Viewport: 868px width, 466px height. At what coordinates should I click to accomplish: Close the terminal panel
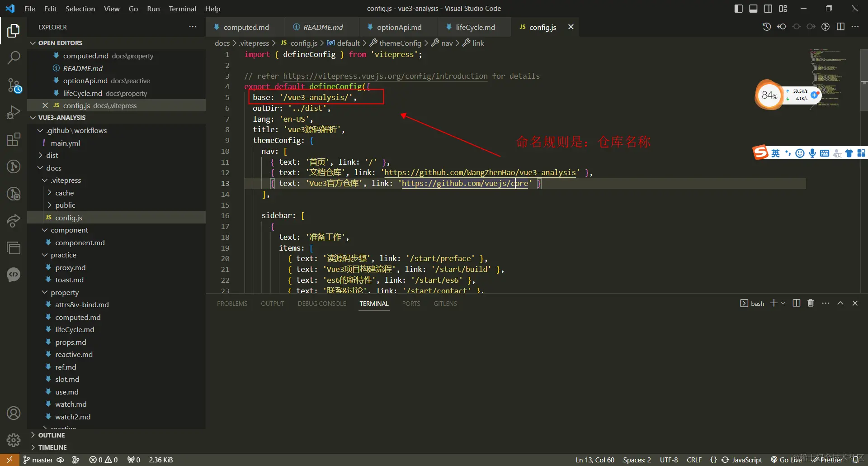855,303
